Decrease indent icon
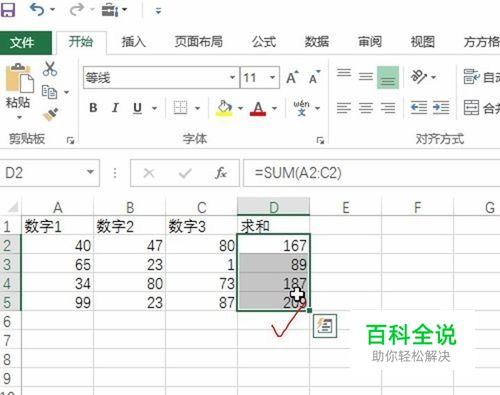Screen dimensions: 500x395 pyautogui.click(x=419, y=108)
